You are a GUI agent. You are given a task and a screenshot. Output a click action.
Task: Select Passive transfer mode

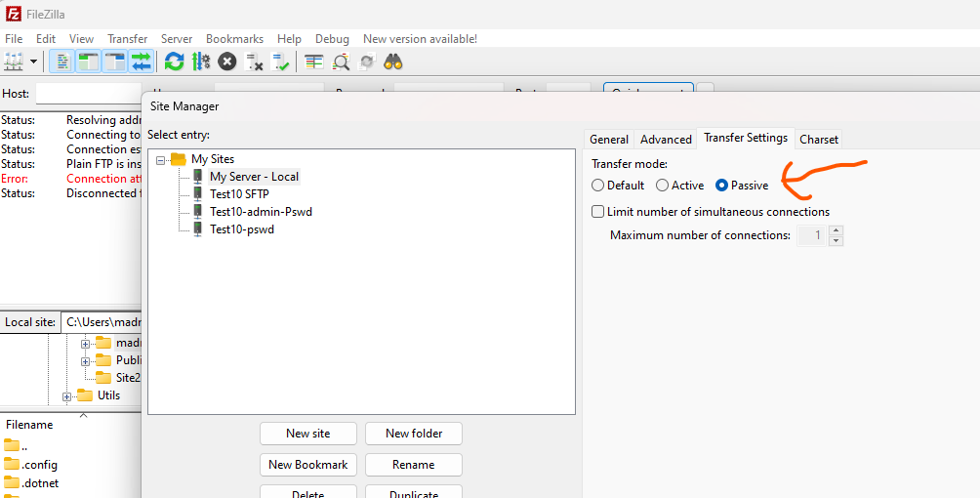[722, 186]
